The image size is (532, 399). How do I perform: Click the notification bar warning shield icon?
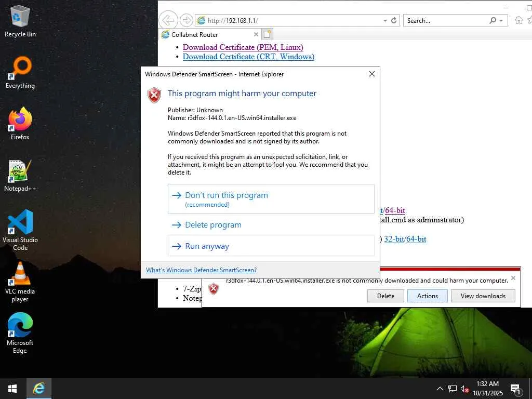(x=214, y=289)
